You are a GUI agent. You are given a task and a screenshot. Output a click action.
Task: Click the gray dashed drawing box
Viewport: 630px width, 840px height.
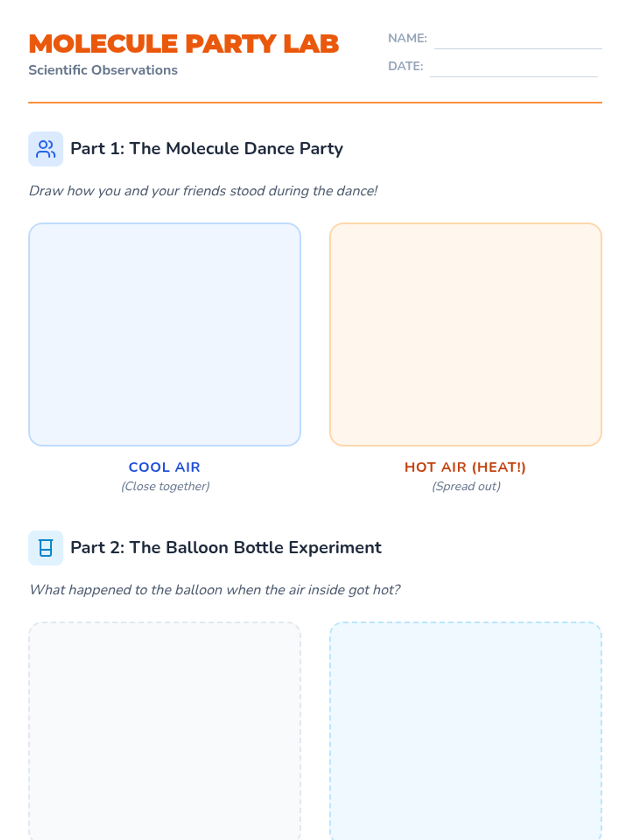(165, 730)
